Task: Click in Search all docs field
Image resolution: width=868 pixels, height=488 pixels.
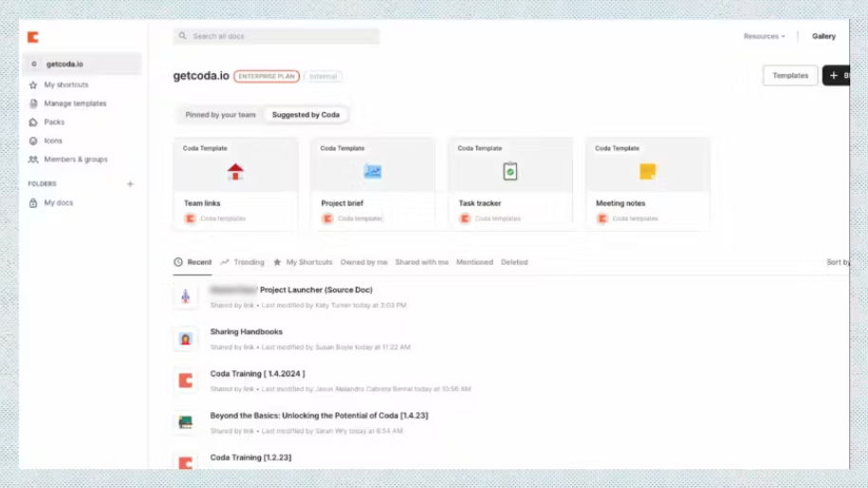Action: (276, 36)
